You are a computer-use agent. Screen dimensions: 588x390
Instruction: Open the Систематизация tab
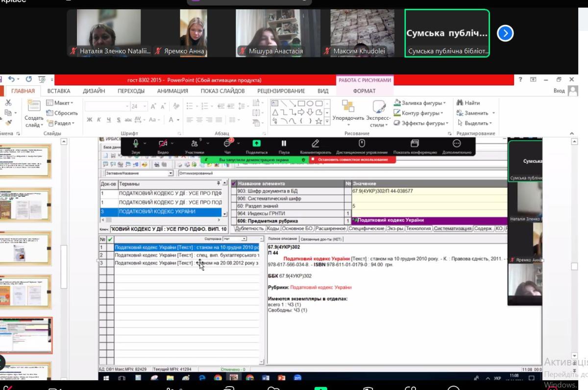point(453,229)
